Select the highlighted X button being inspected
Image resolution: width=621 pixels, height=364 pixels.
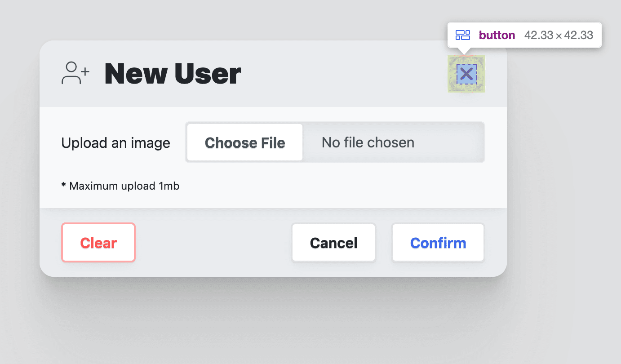click(x=466, y=73)
